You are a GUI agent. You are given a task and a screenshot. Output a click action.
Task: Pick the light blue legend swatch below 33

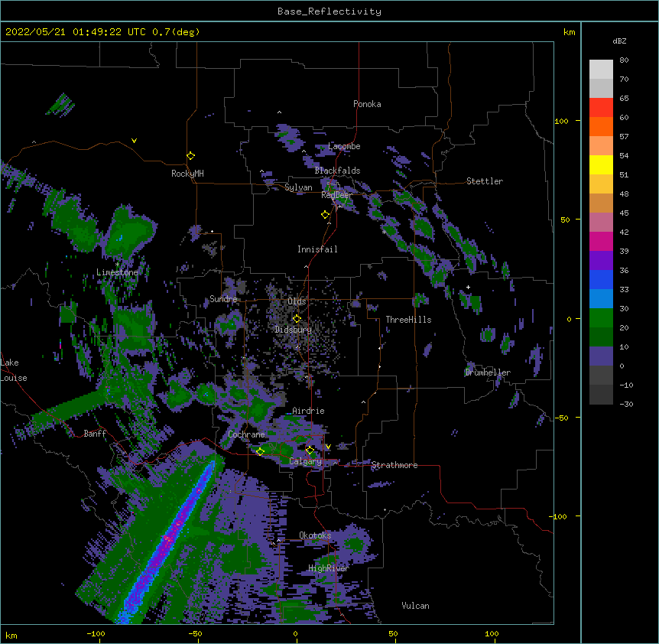coord(601,299)
